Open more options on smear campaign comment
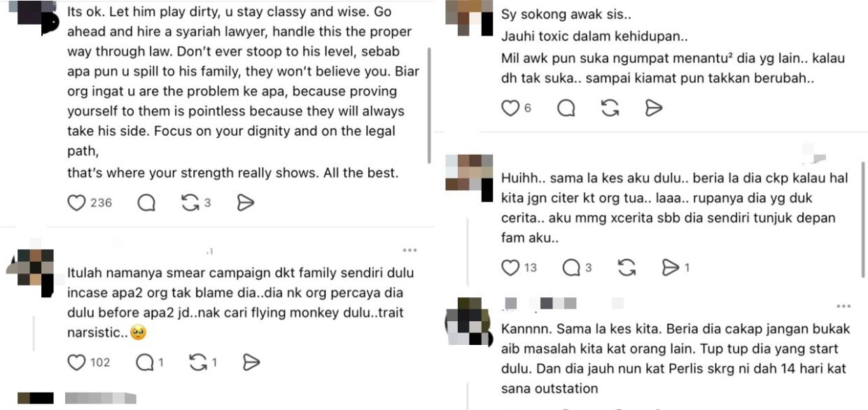The width and height of the screenshot is (868, 410). point(409,250)
